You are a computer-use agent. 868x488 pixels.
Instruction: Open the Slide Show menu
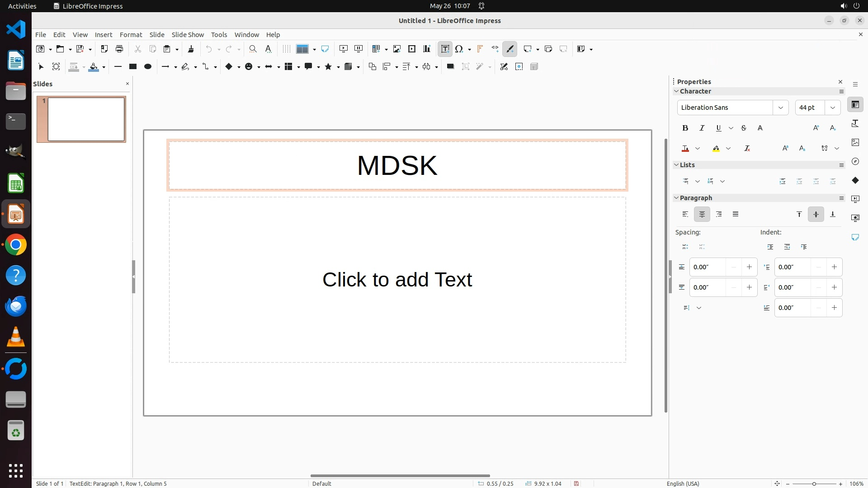[x=188, y=35]
